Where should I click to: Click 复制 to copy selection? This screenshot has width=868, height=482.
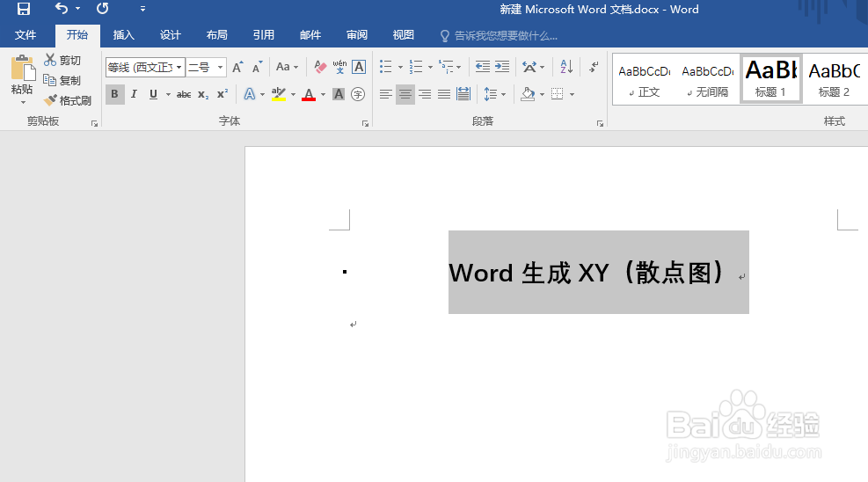pyautogui.click(x=62, y=80)
